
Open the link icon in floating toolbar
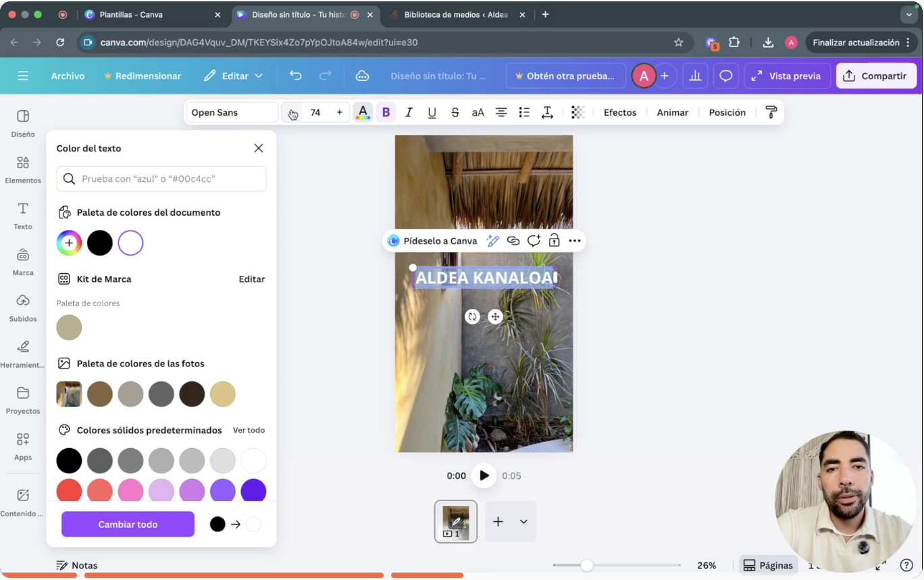click(513, 241)
